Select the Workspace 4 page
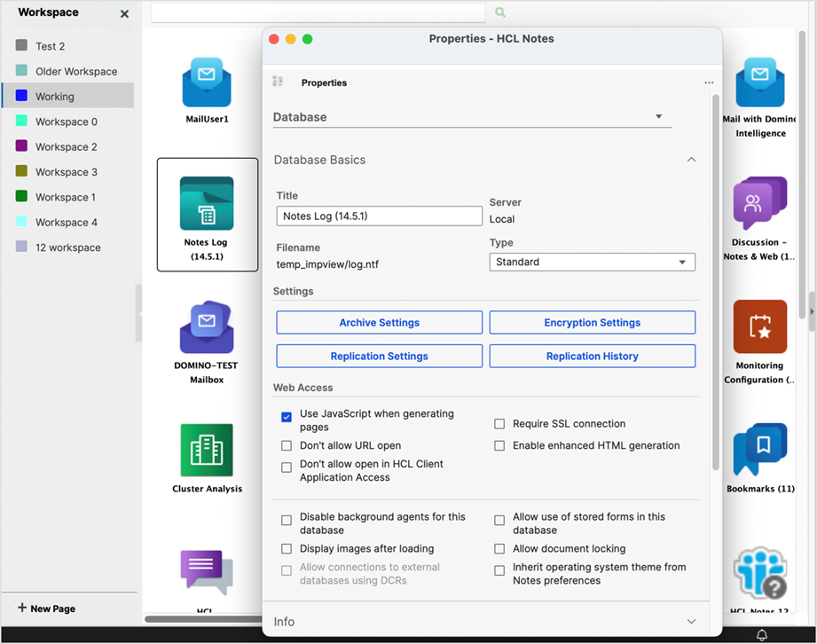Viewport: 817px width, 644px height. (x=68, y=222)
